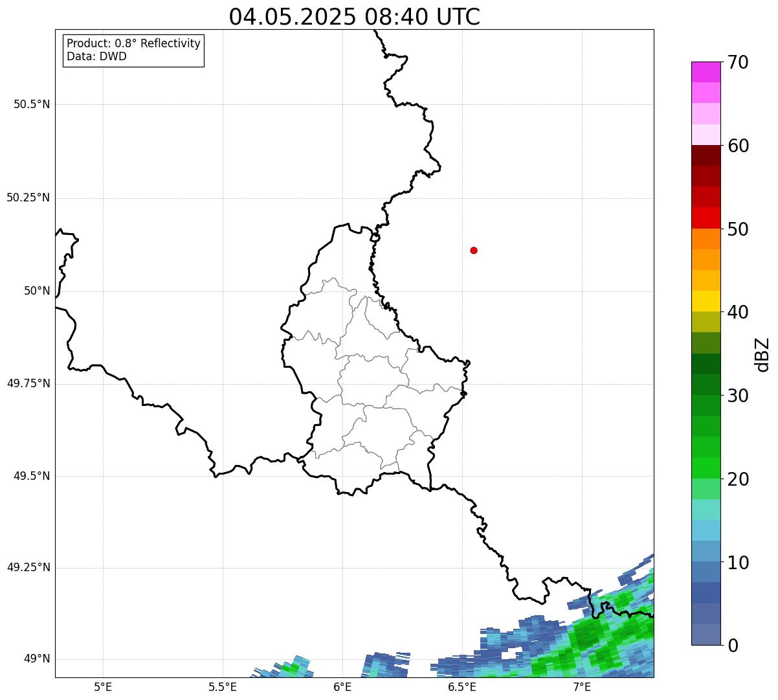
Task: Click the yellow colorbar segment above 40
Action: point(706,301)
